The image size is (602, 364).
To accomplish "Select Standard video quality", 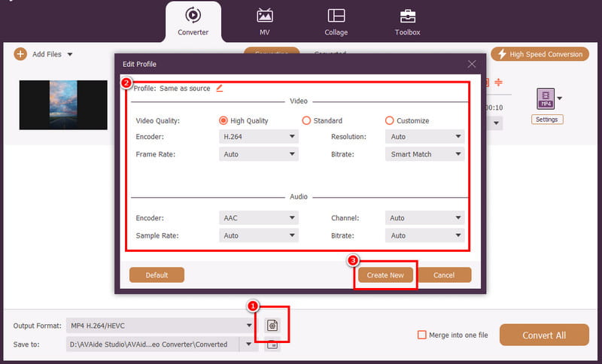I will [x=306, y=120].
